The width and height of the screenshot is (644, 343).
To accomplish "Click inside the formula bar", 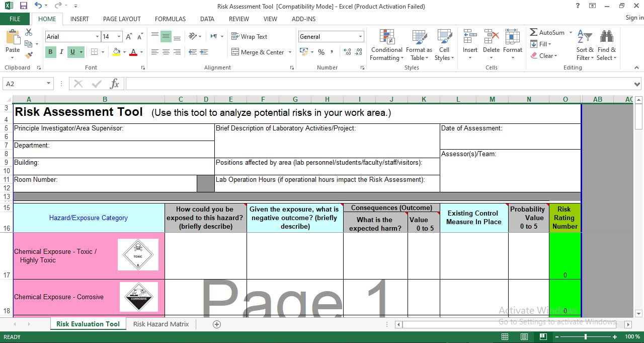I will 352,84.
